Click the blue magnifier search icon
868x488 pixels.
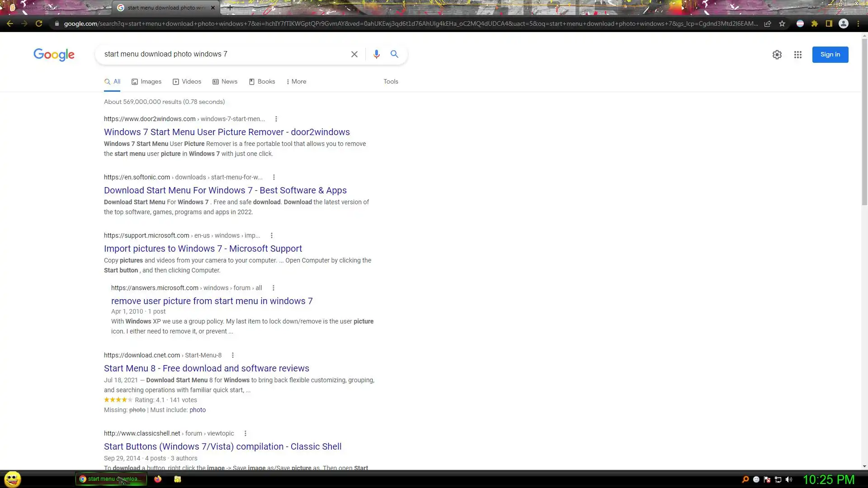pos(394,54)
